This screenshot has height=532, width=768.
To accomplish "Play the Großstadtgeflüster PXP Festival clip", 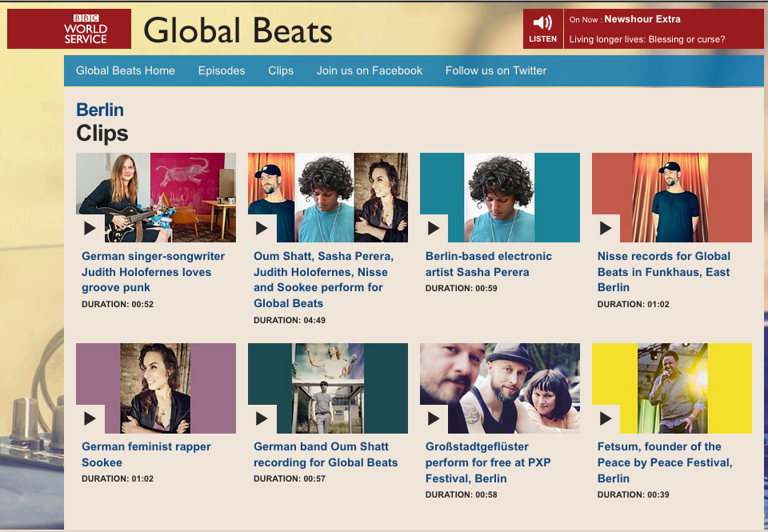I will (434, 418).
